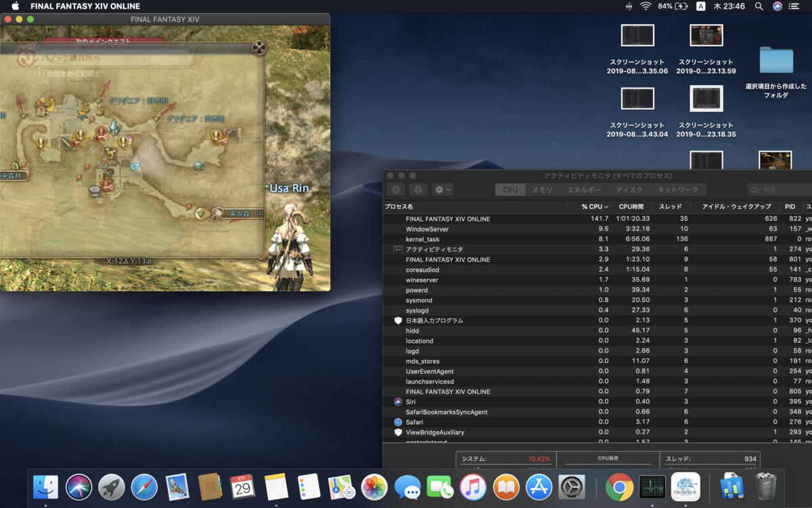Open Wi-Fi status in menu bar
Screen dimensions: 812x508
[646, 6]
